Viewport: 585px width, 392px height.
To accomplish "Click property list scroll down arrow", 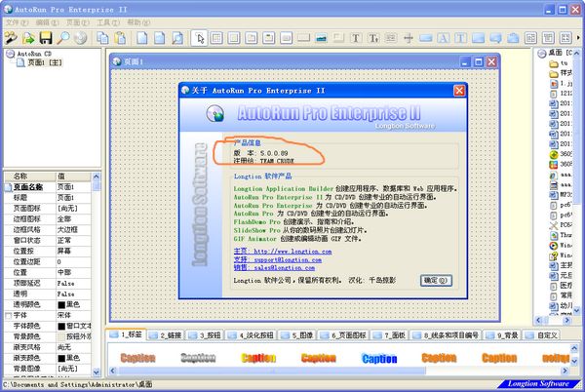I will (x=97, y=372).
